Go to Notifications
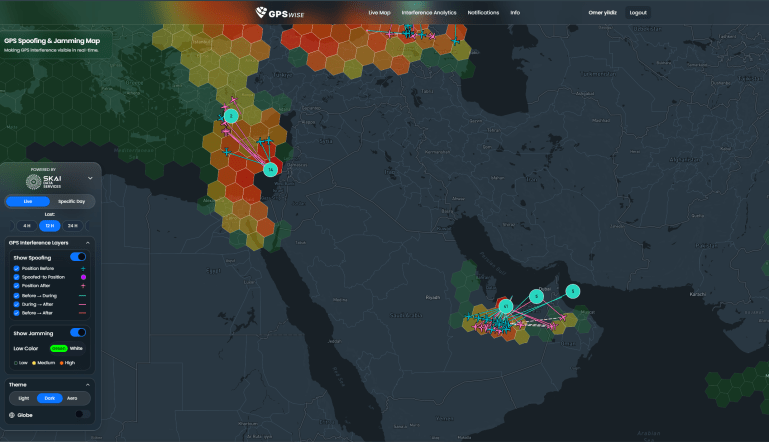 pos(483,13)
